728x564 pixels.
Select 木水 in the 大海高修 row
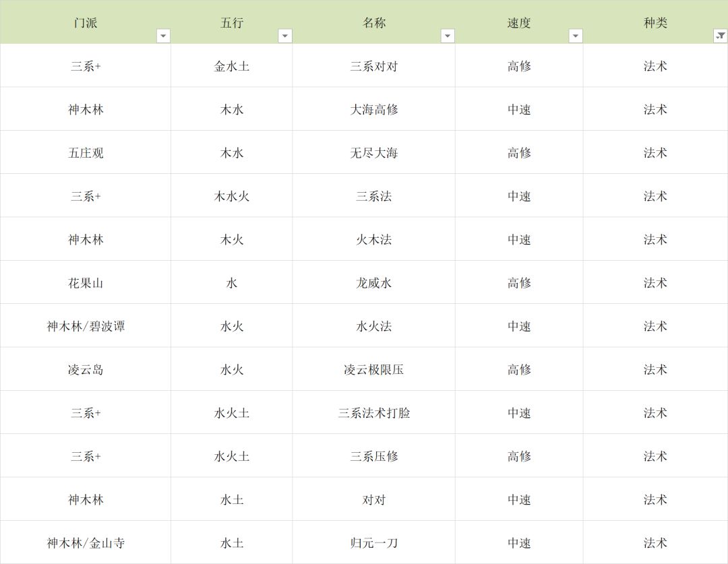232,109
